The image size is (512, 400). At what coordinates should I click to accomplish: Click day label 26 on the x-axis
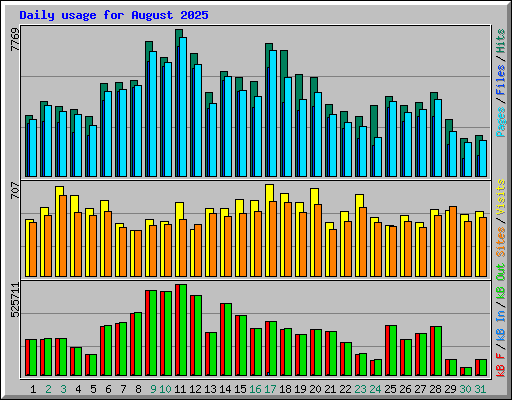pyautogui.click(x=405, y=389)
